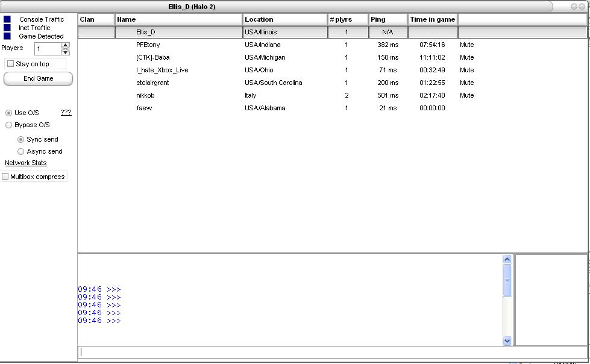Viewport: 590px width, 364px height.
Task: Select the Use O/S option
Action: (x=7, y=112)
